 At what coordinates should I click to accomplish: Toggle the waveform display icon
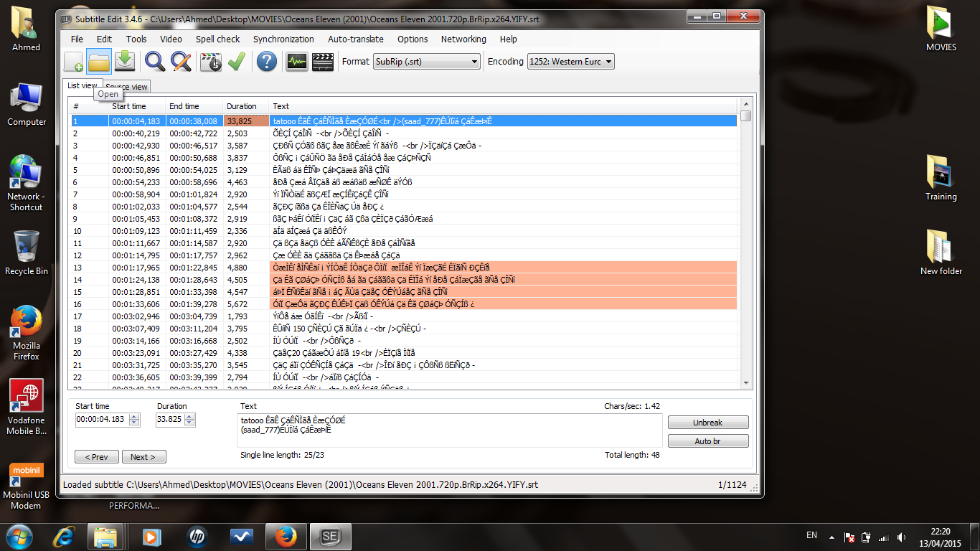tap(296, 62)
